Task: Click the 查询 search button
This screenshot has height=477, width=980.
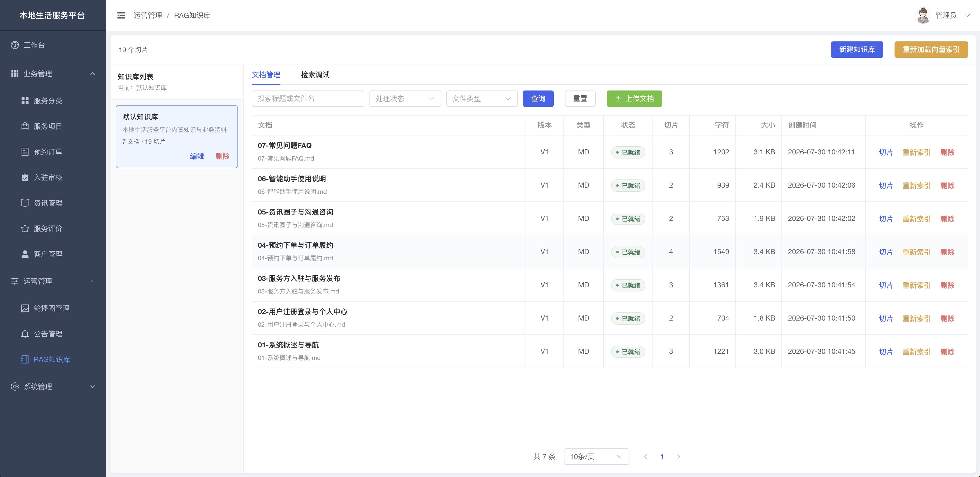Action: pos(538,98)
